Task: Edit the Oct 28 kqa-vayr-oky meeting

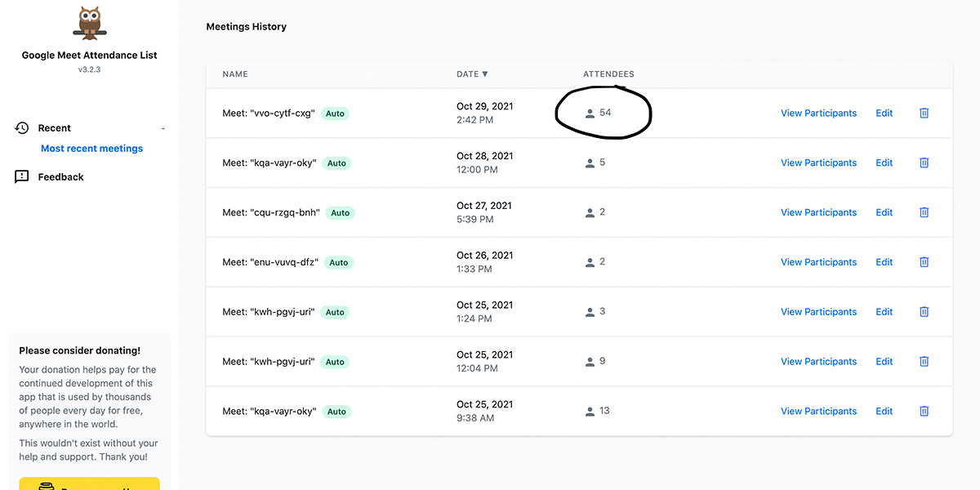Action: [x=884, y=163]
